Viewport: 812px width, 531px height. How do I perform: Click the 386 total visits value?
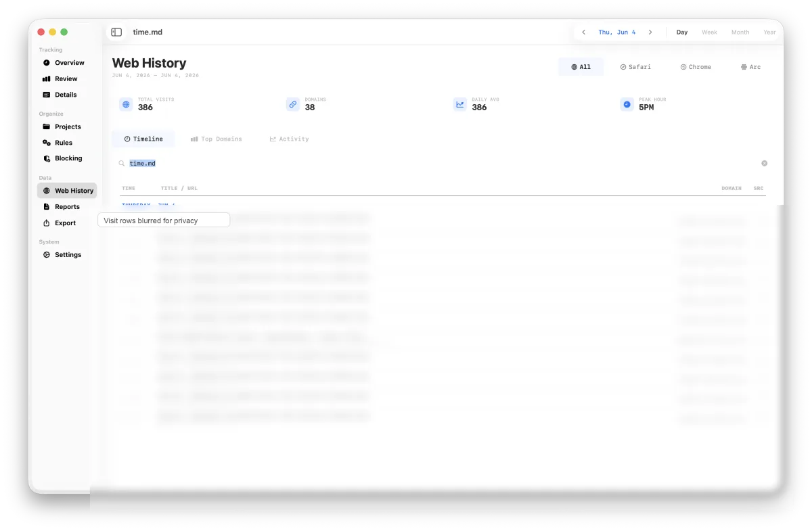[145, 107]
